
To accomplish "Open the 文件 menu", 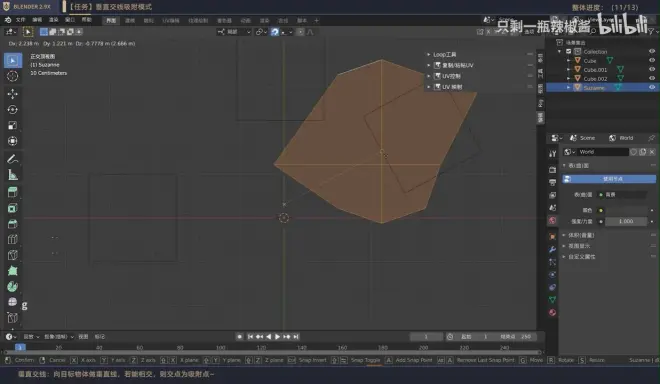I will (21, 20).
